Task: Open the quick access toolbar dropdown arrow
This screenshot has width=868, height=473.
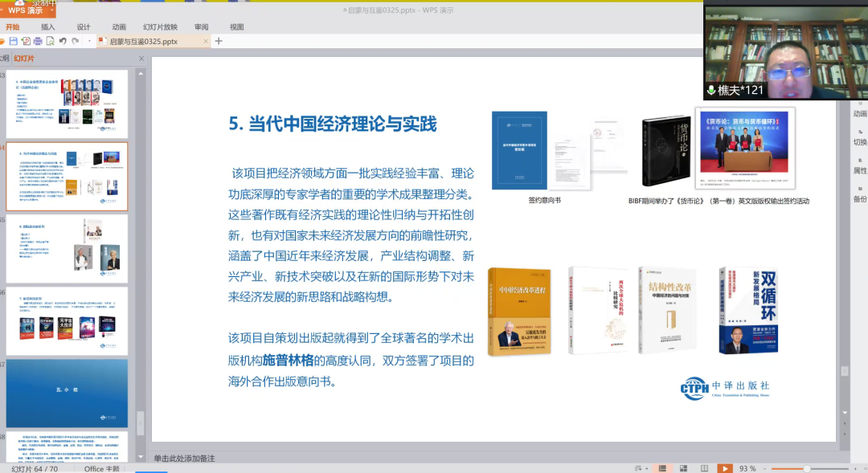Action: [89, 40]
